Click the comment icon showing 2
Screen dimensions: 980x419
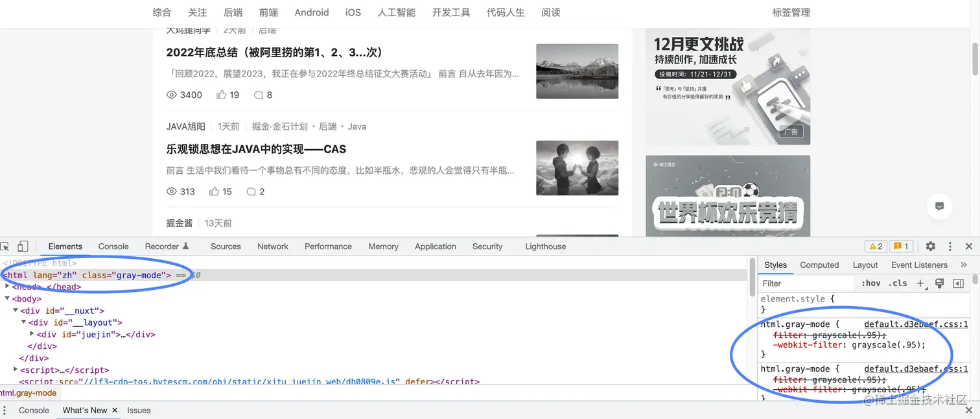(251, 191)
